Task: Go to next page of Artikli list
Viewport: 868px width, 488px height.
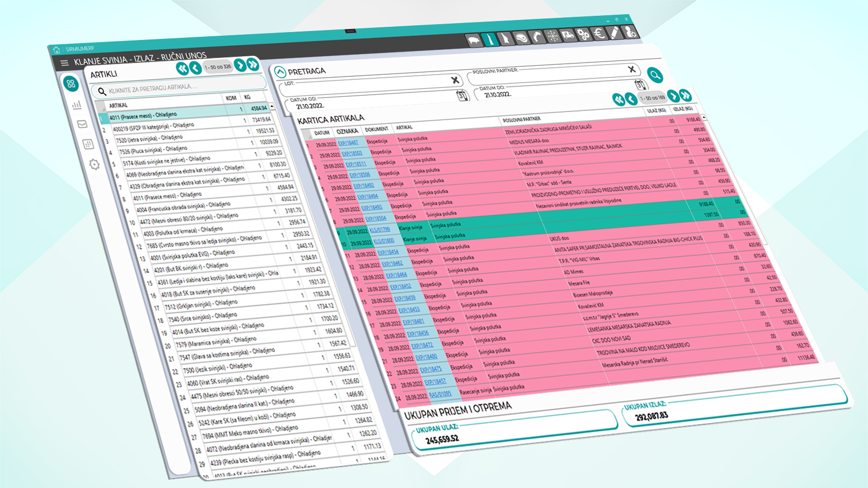Action: click(x=240, y=65)
